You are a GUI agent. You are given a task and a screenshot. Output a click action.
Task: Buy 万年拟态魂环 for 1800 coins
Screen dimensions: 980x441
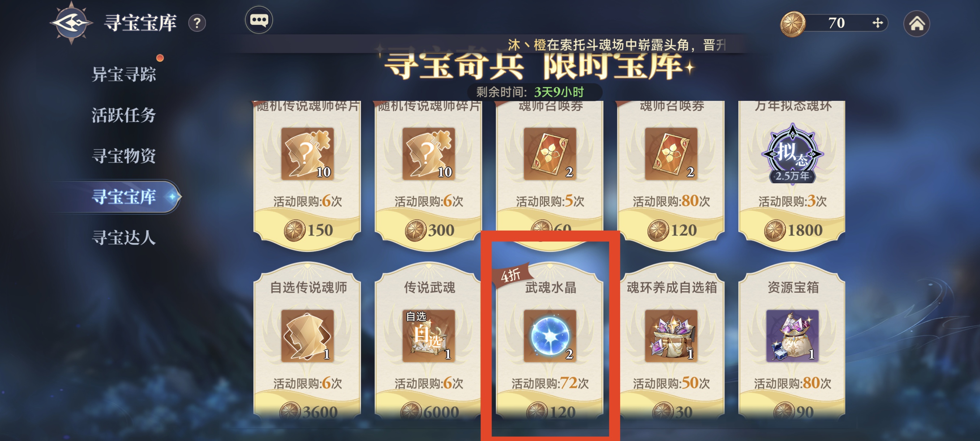(x=792, y=230)
